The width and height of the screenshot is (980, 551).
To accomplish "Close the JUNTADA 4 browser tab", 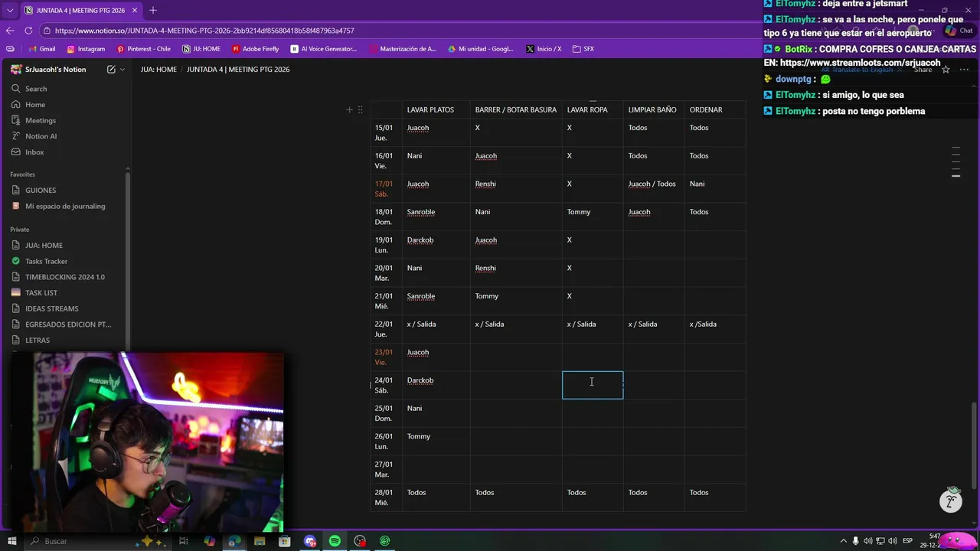I will (135, 11).
